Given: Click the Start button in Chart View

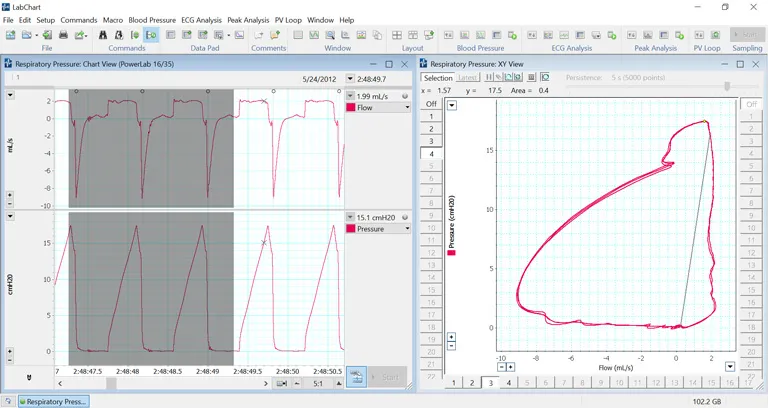Looking at the screenshot, I should tap(387, 377).
